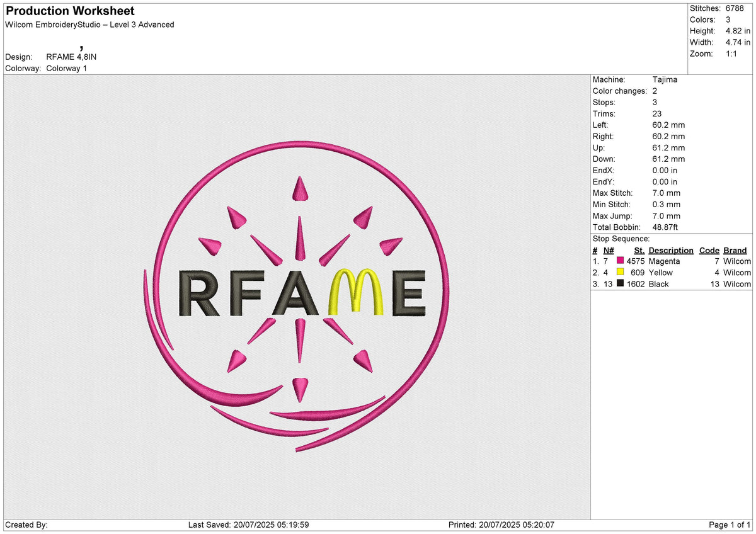The height and width of the screenshot is (534, 756).
Task: Click the Magenta color swatch in stop sequence
Action: (x=621, y=261)
